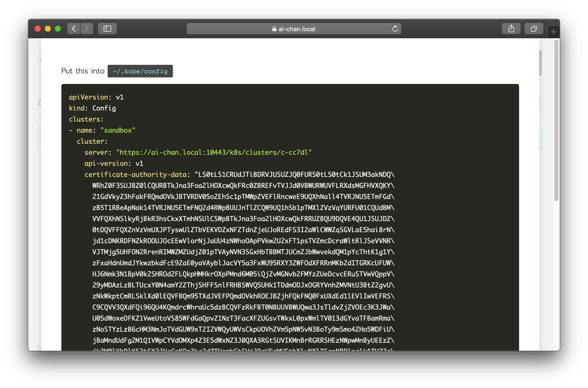Viewport: 588px width, 388px height.
Task: Toggle the Safari sidebar
Action: point(107,29)
